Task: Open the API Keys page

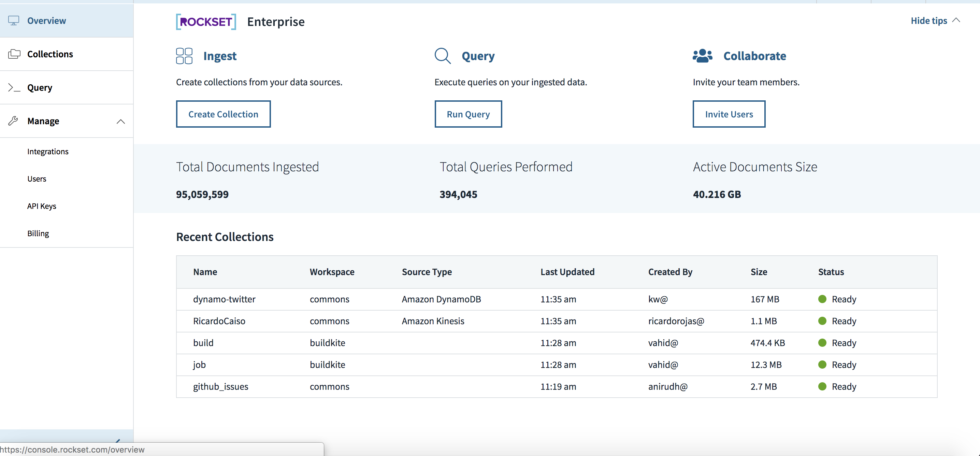Action: point(42,206)
